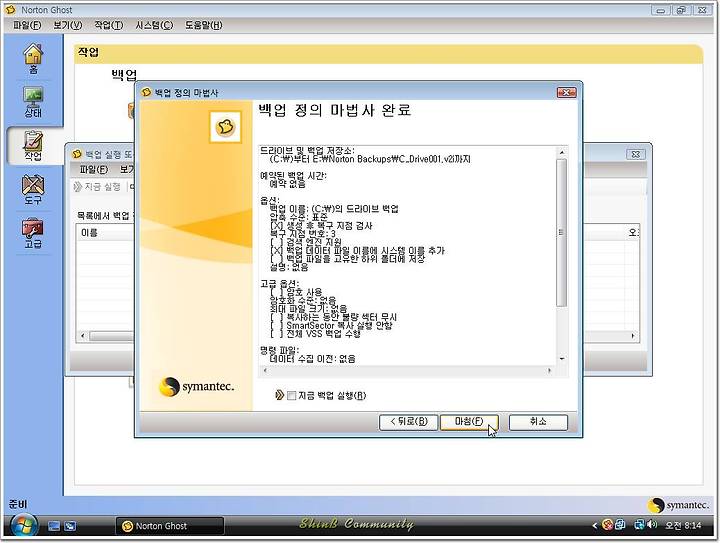Open 도움말(H) menu

[203, 25]
